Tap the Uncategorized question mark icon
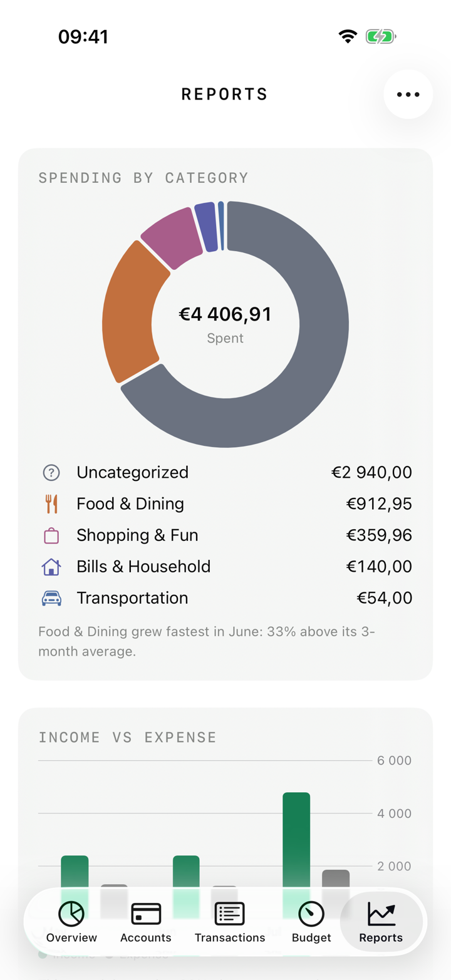The image size is (451, 980). click(x=51, y=473)
